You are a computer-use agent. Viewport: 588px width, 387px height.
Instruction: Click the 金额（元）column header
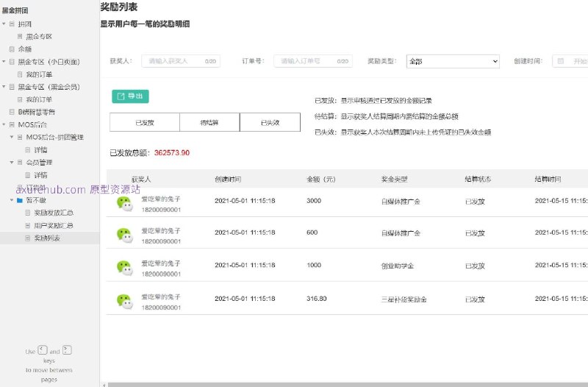(x=321, y=180)
